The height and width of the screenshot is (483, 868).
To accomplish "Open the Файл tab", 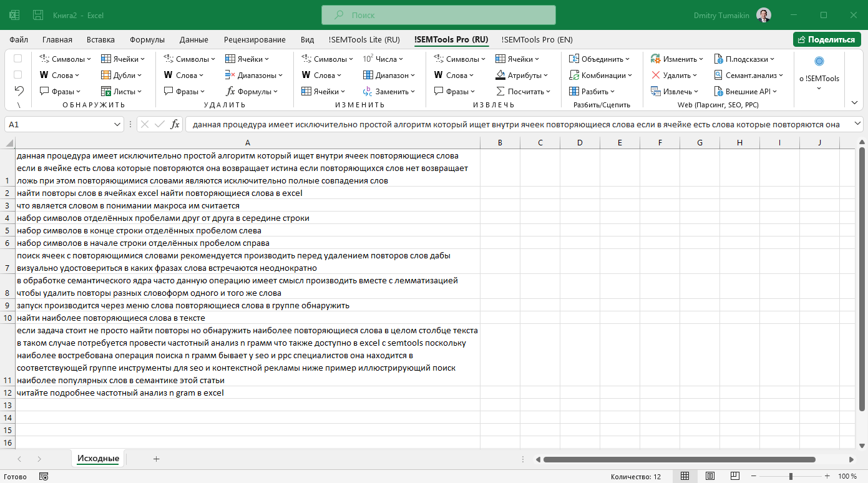I will (x=19, y=39).
